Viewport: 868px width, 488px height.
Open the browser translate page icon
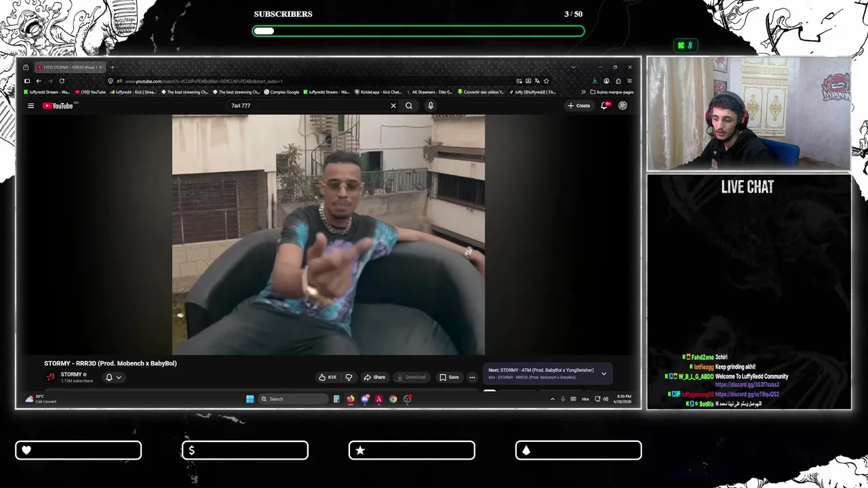point(537,81)
